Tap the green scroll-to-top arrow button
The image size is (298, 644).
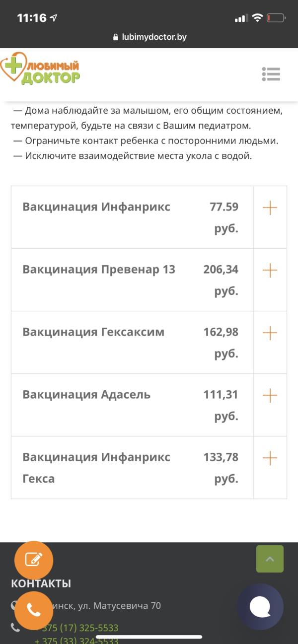pos(270,559)
